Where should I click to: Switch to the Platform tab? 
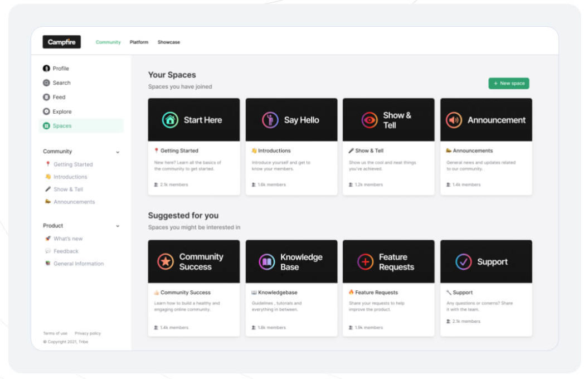click(x=139, y=42)
